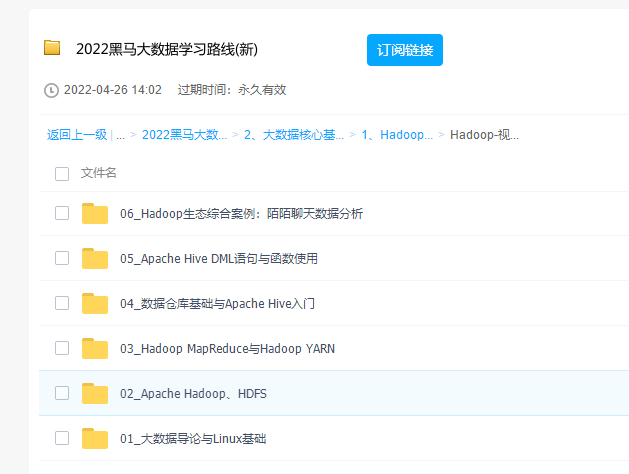Click the 返回上一级 link
This screenshot has height=474, width=629.
77,135
